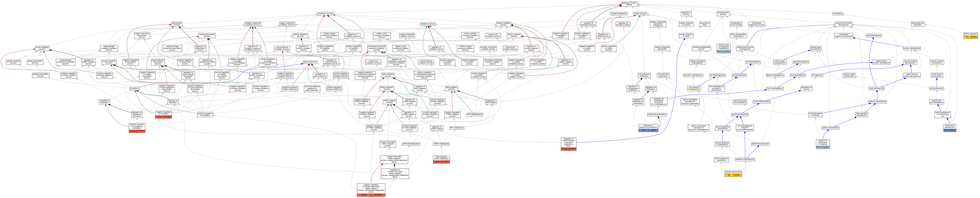Click the 'amide biosynthetic process' node

pos(35,62)
